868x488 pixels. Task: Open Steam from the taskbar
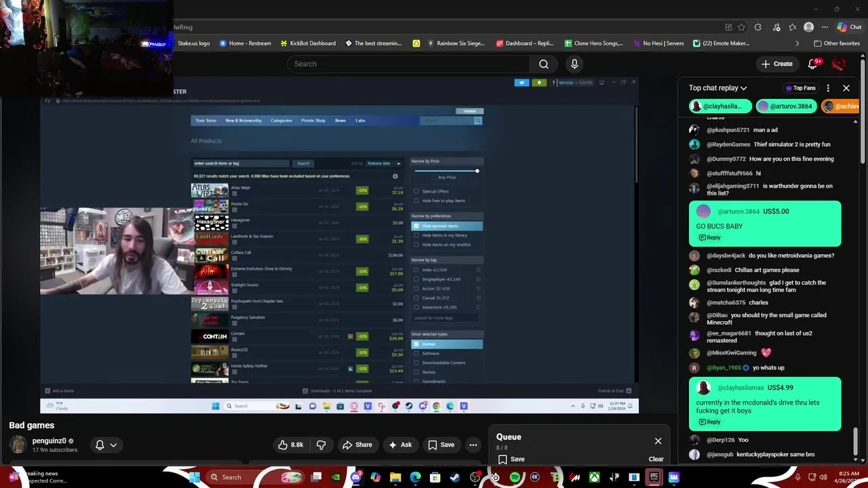coord(455,477)
